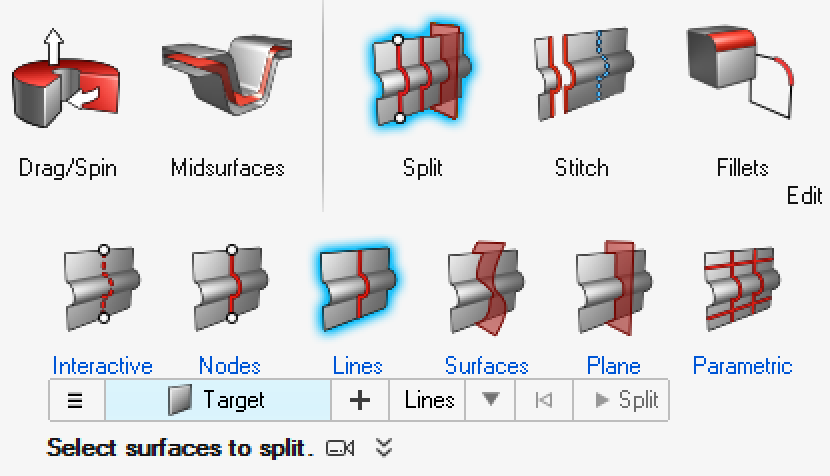Click the video camera help icon
The image size is (830, 476).
click(x=340, y=448)
